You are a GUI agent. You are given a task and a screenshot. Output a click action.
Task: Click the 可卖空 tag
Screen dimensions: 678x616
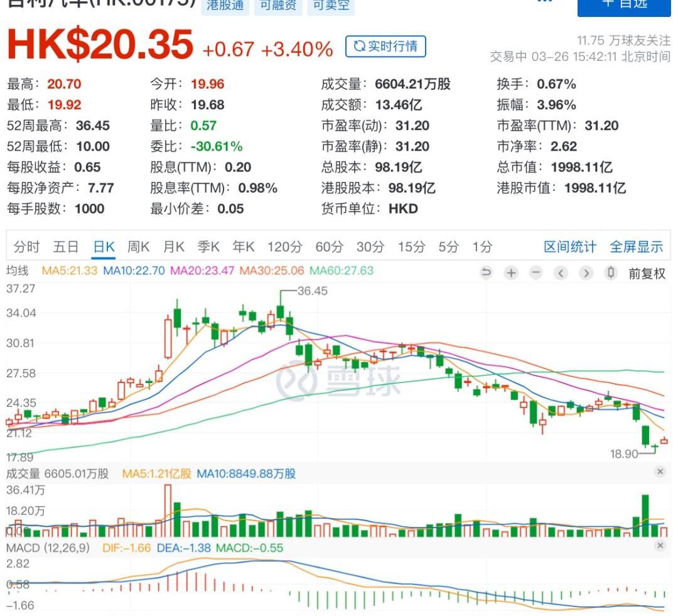coord(331,6)
